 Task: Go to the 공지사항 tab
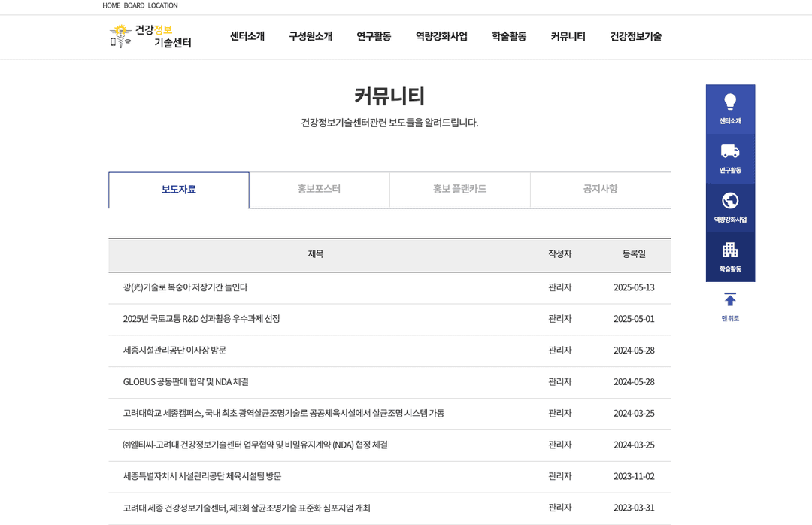click(600, 190)
